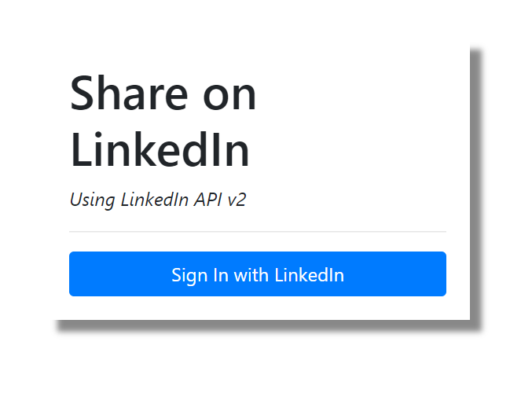Click the Sign In with LinkedIn button
Viewport: 532px width, 404px height.
click(x=258, y=274)
